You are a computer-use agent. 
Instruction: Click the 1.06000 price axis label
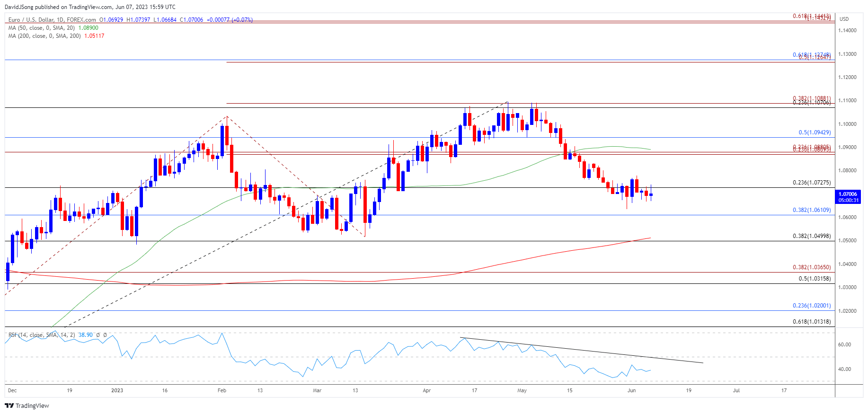pos(847,217)
